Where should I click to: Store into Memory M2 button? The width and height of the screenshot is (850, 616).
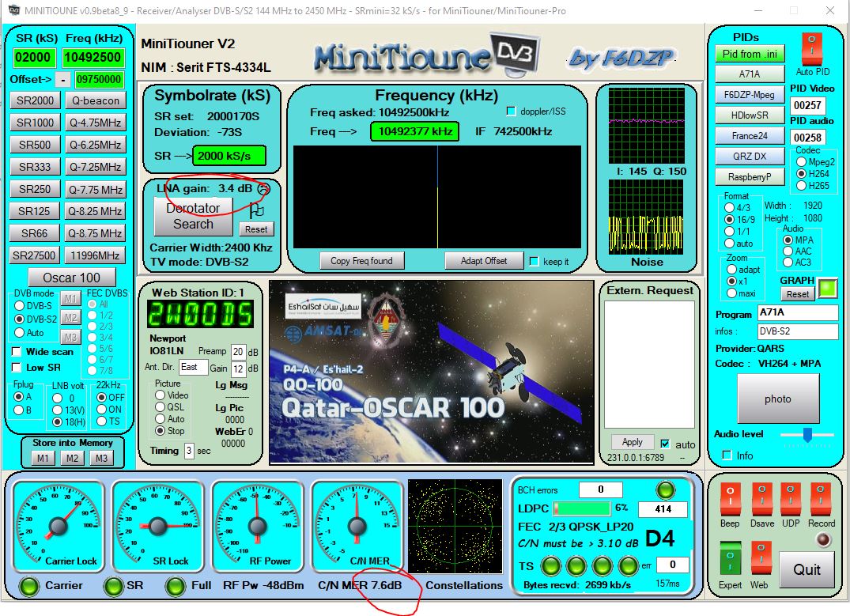tap(72, 458)
